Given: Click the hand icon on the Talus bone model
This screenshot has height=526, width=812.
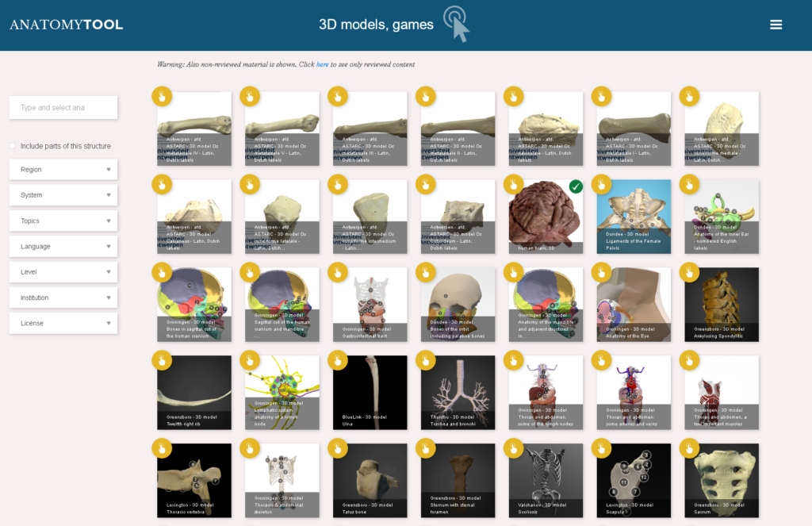Looking at the screenshot, I should tap(337, 449).
